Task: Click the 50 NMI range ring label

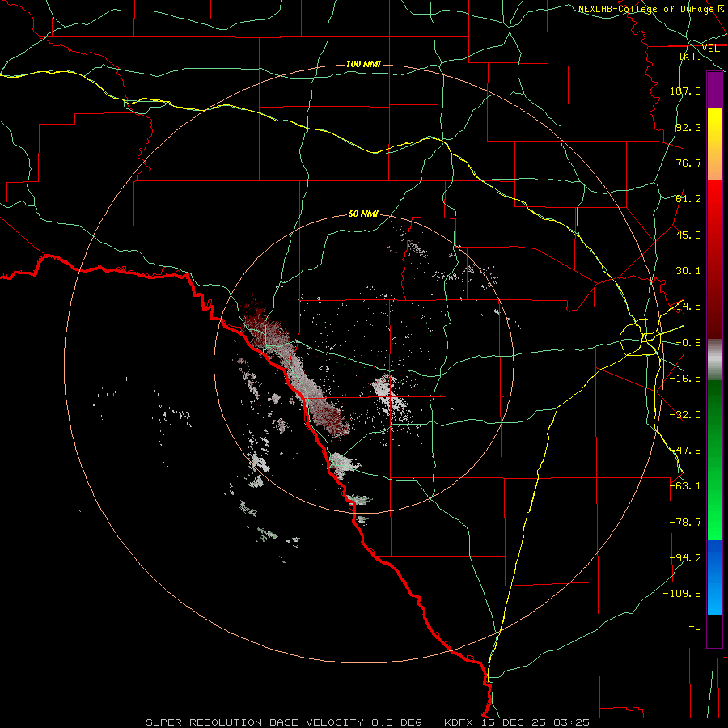Action: tap(363, 214)
